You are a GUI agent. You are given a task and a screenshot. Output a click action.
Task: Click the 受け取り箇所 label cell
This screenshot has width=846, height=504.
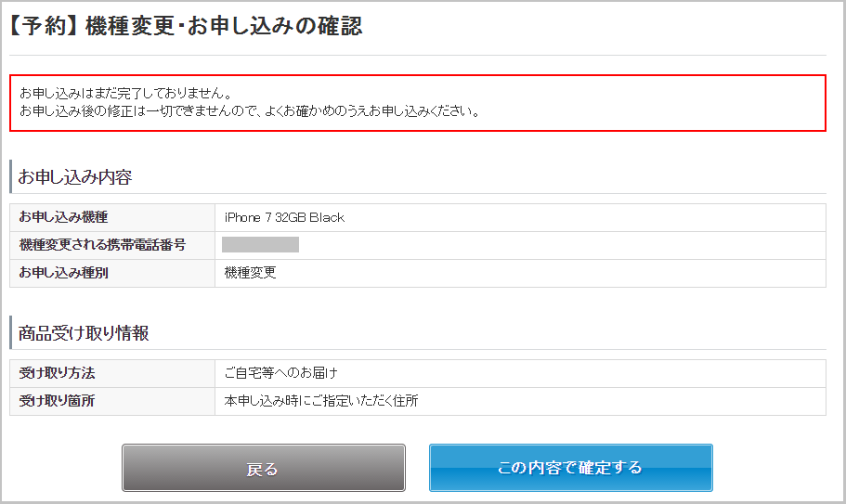(112, 401)
